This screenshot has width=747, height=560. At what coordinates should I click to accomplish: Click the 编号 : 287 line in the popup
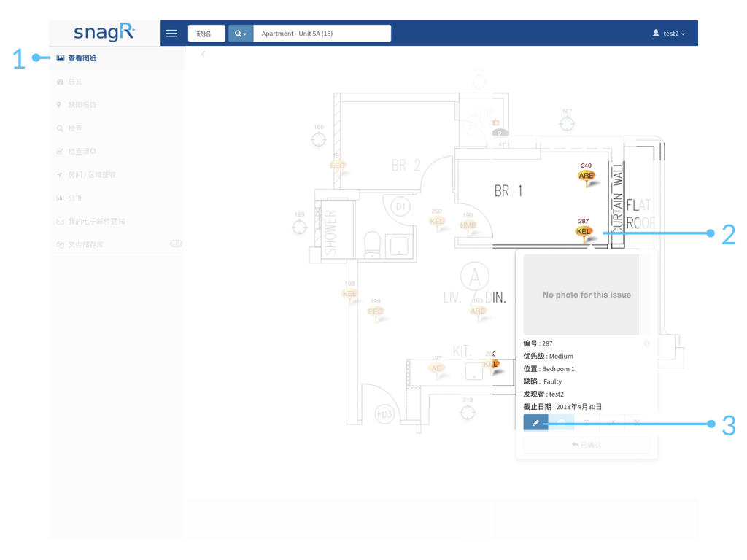point(538,343)
